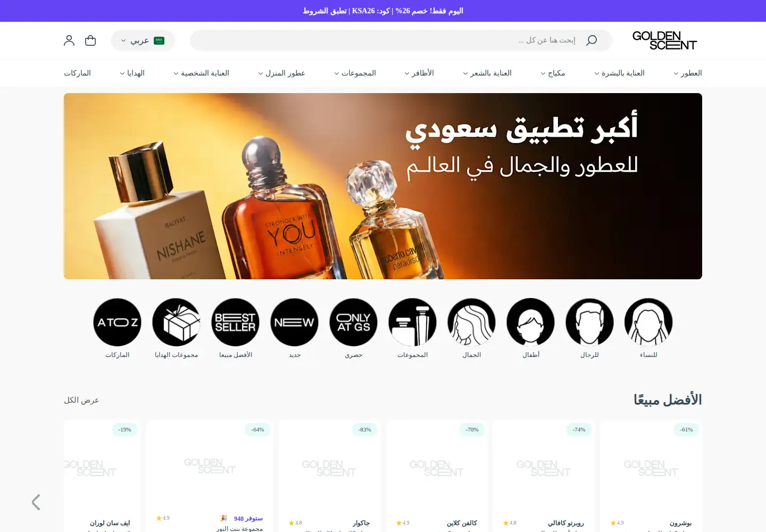Open the language selector عربي dropdown

pos(143,40)
